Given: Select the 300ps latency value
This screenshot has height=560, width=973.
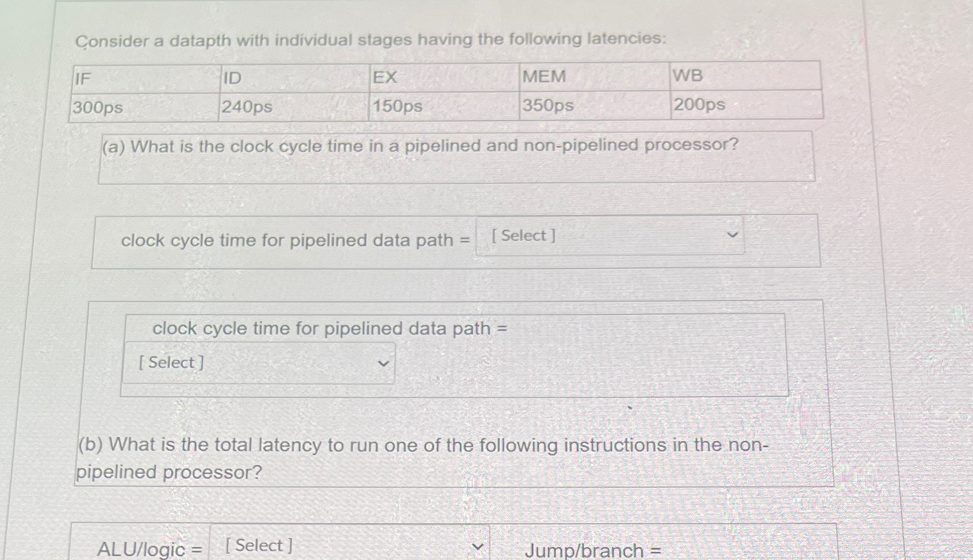Looking at the screenshot, I should [144, 106].
